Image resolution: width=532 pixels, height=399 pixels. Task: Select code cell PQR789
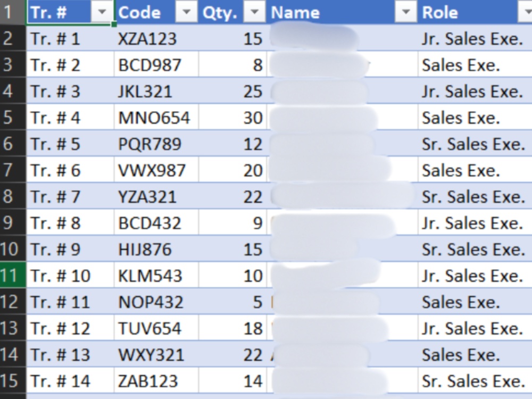point(156,144)
